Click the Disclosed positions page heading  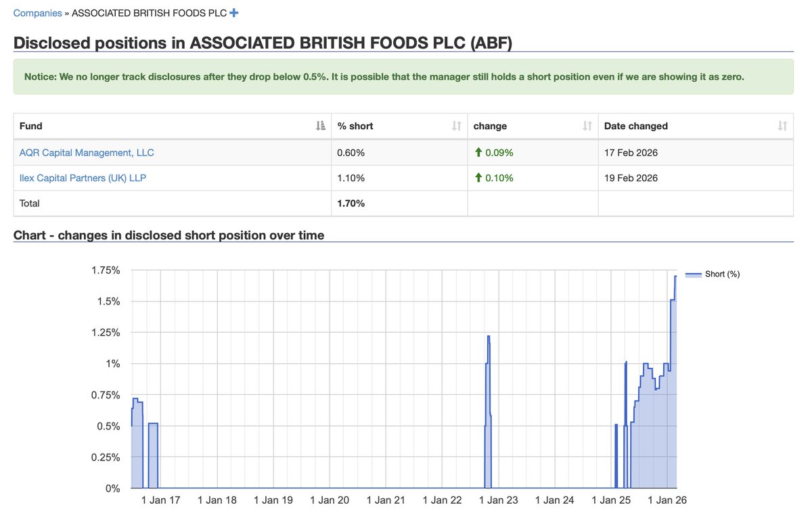pos(263,43)
